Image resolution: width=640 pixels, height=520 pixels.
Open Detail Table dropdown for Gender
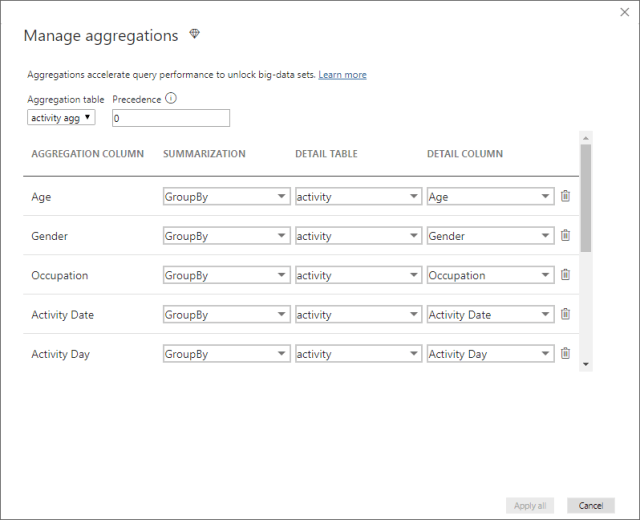click(x=358, y=236)
